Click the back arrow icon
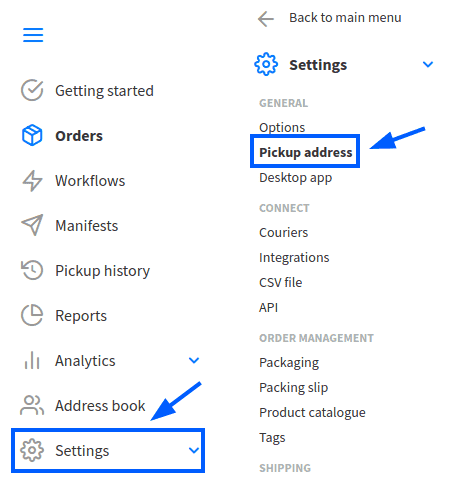Viewport: 460px width, 480px height. pyautogui.click(x=266, y=18)
